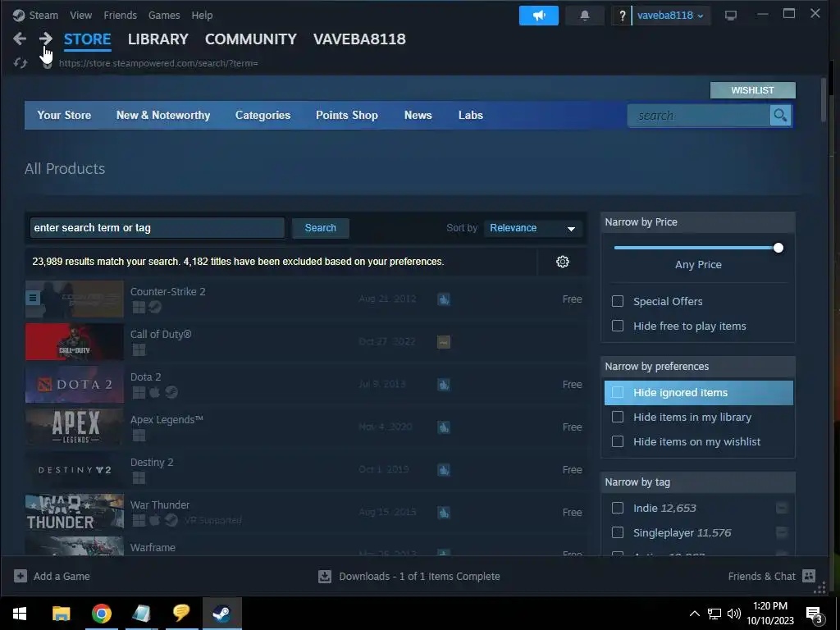The width and height of the screenshot is (840, 630).
Task: Check Hide items in my library
Action: (618, 417)
